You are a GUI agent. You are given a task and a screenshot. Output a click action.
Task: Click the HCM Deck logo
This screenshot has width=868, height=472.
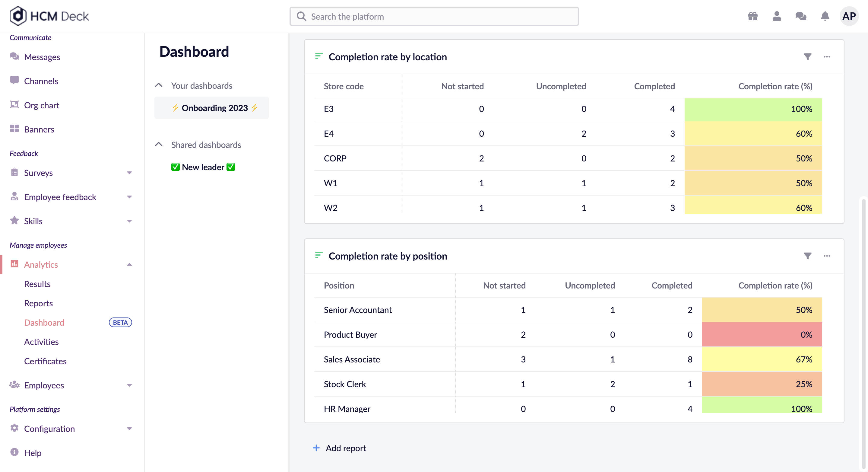(49, 16)
